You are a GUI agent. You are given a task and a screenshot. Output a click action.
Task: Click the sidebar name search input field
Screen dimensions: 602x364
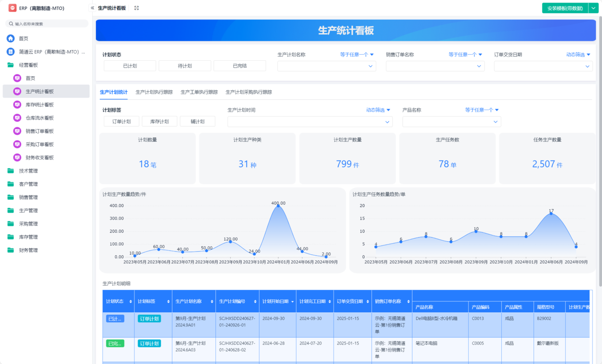(x=46, y=23)
